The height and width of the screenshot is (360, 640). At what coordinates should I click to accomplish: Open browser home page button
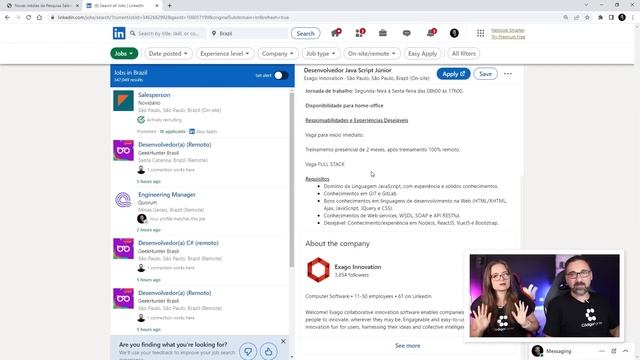pos(39,18)
